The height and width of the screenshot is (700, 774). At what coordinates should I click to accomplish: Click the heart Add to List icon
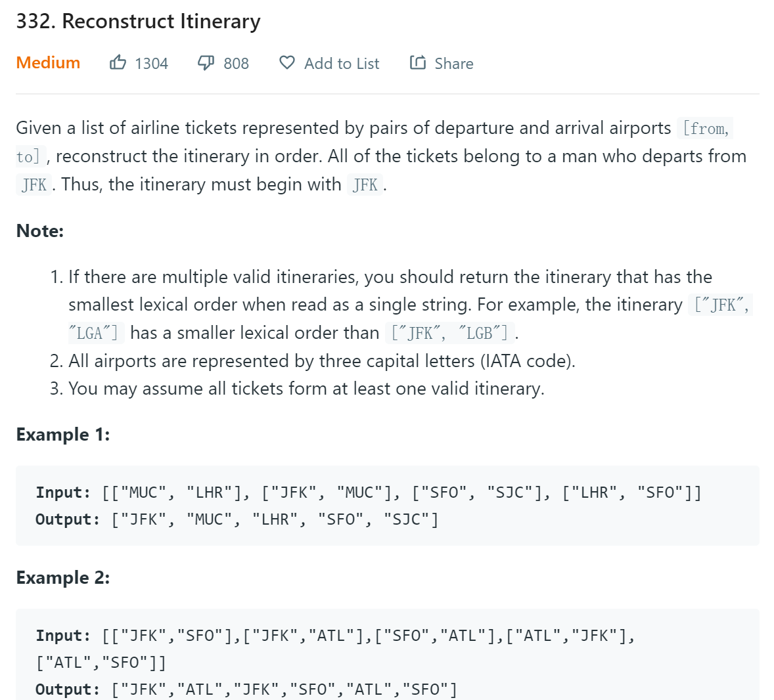pos(286,62)
